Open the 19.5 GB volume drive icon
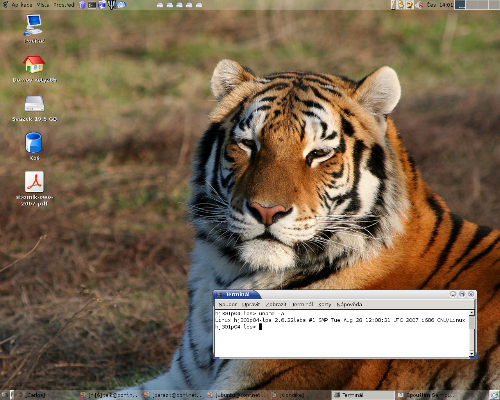Screen dimensions: 500x400 (x=34, y=108)
